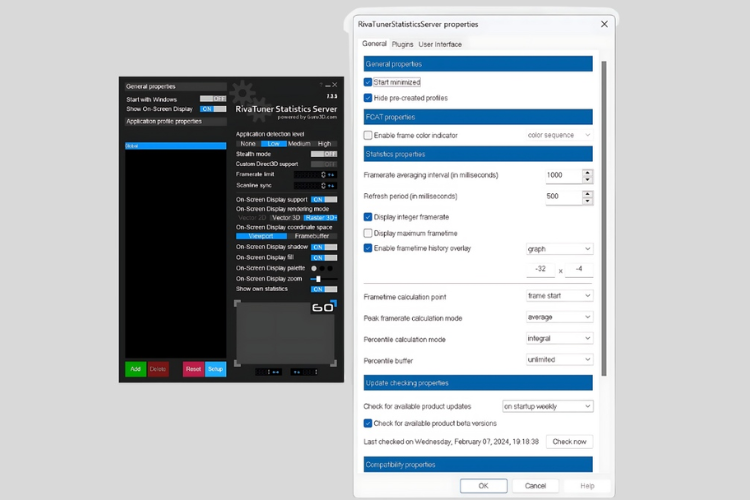
Task: Set application detection level to Low
Action: (274, 144)
